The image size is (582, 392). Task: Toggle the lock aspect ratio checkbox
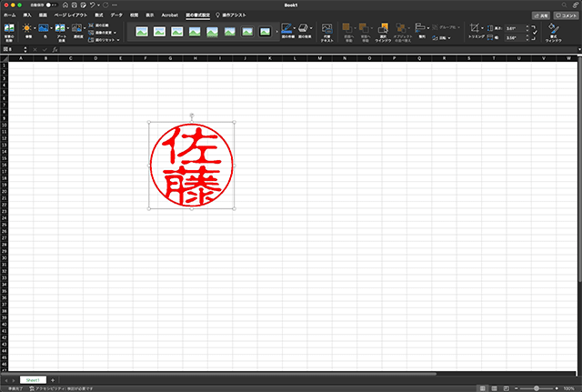click(533, 34)
